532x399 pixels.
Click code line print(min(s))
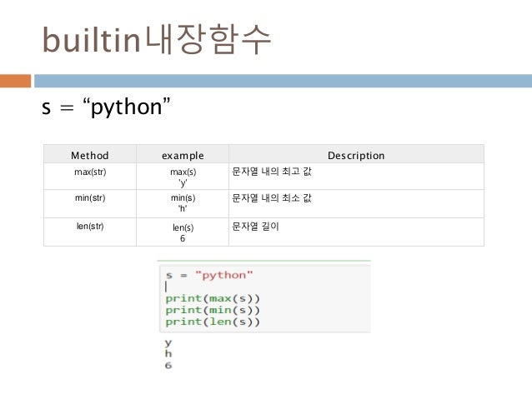point(213,310)
